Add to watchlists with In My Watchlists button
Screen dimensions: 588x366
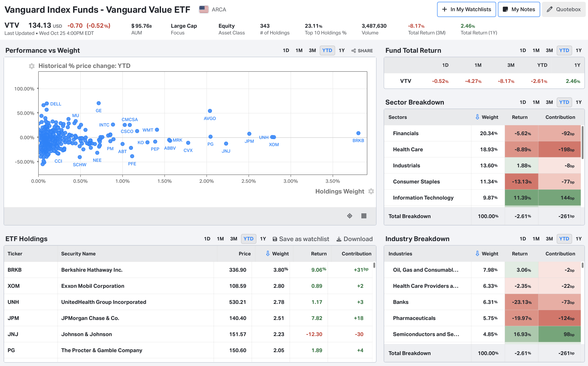(x=466, y=9)
